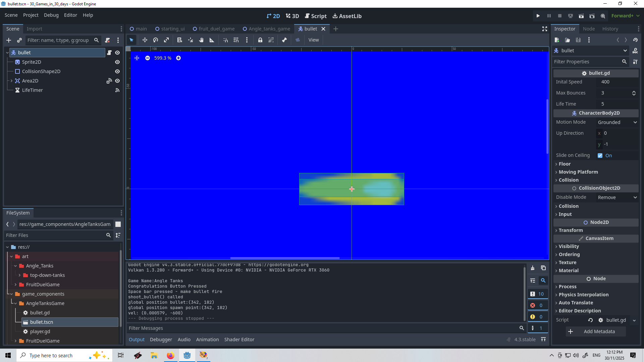The height and width of the screenshot is (362, 644).
Task: Select the Ruler Mode tool
Action: 212,40
